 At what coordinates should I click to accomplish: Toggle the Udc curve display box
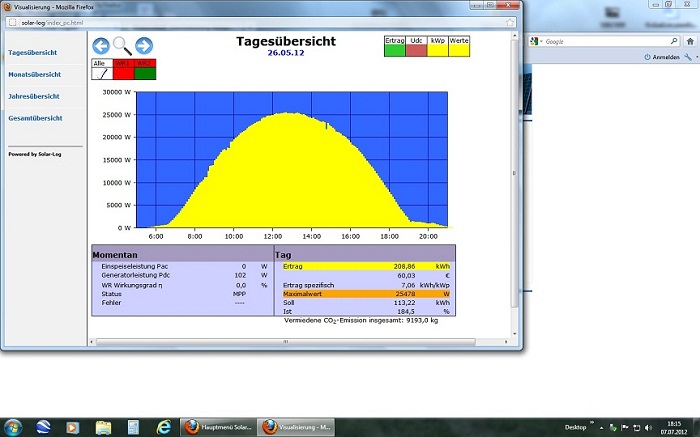[x=416, y=50]
